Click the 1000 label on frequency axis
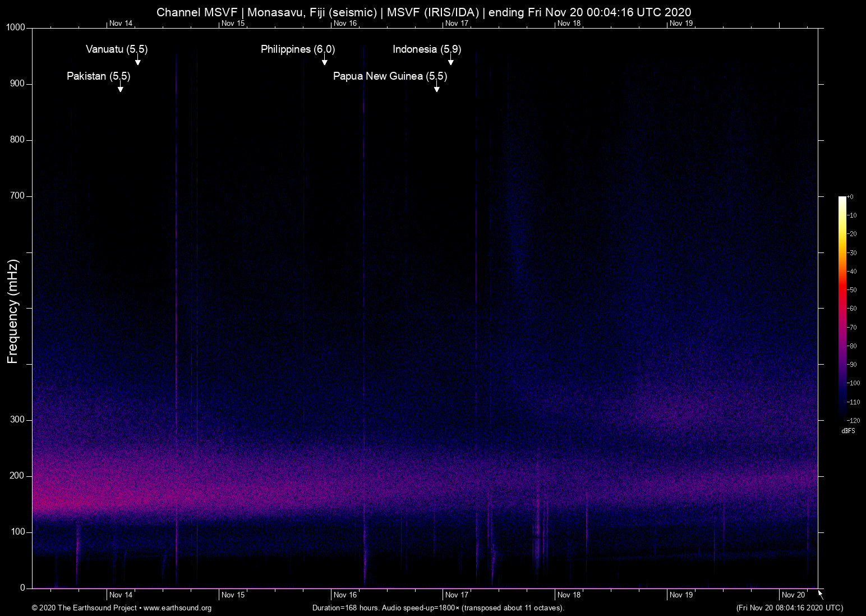 (16, 27)
